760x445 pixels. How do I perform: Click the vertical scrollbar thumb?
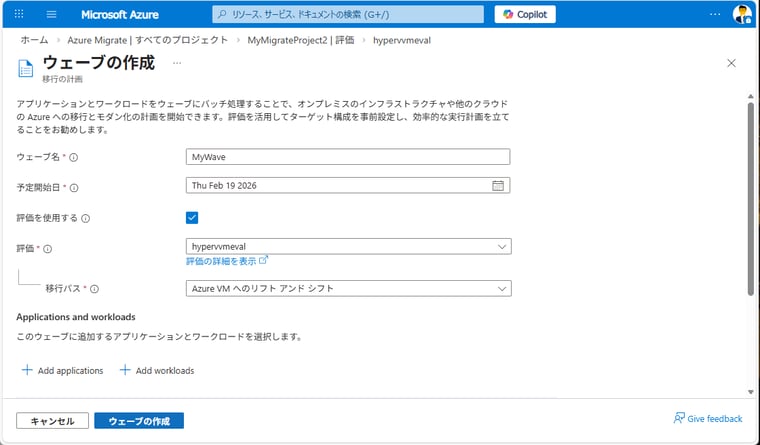click(x=751, y=199)
